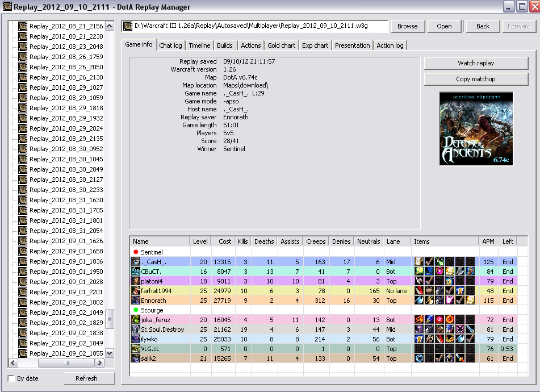Show the Gold chart tab

pos(282,45)
